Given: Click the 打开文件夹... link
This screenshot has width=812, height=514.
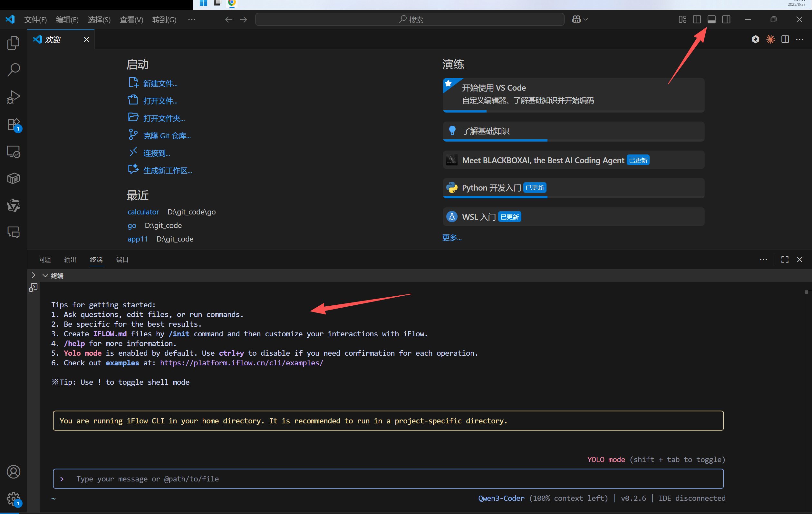Looking at the screenshot, I should click(x=164, y=118).
